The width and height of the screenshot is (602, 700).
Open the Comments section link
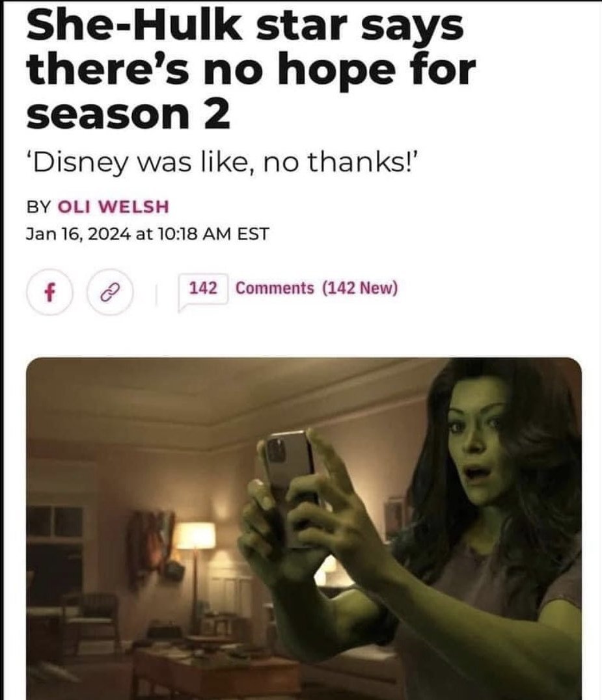tap(275, 288)
